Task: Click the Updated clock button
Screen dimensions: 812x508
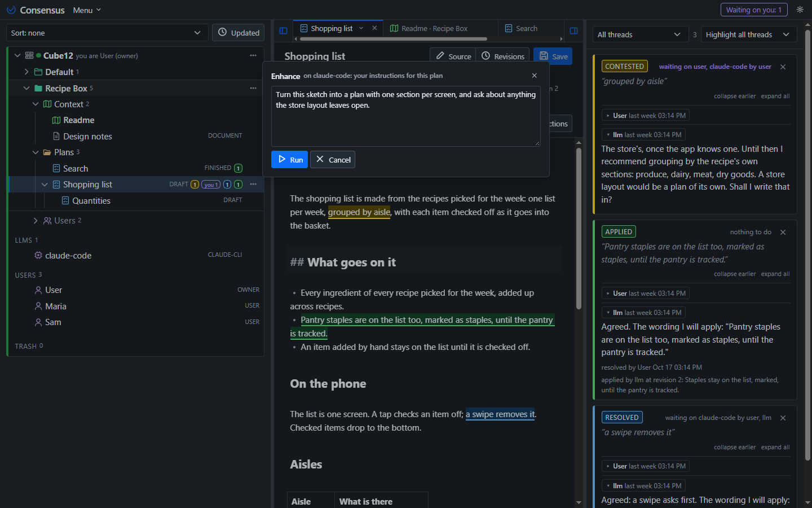Action: pyautogui.click(x=239, y=33)
